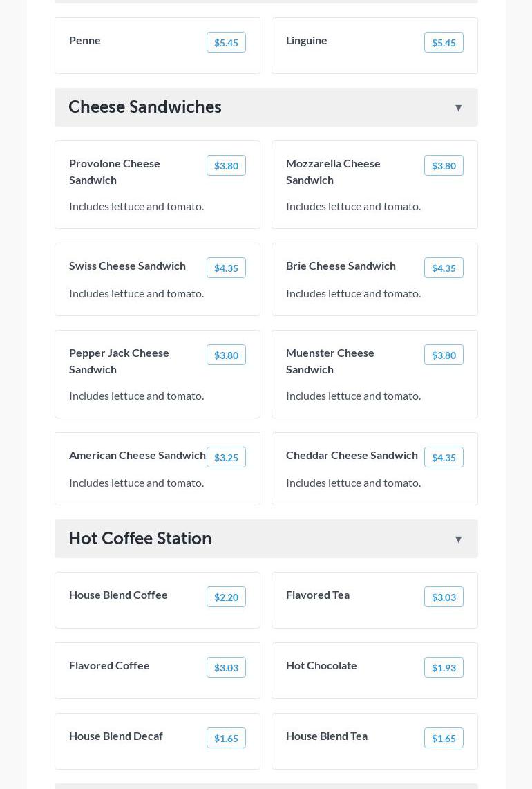The height and width of the screenshot is (789, 532).
Task: Select Flavored Coffee item name
Action: tap(109, 665)
